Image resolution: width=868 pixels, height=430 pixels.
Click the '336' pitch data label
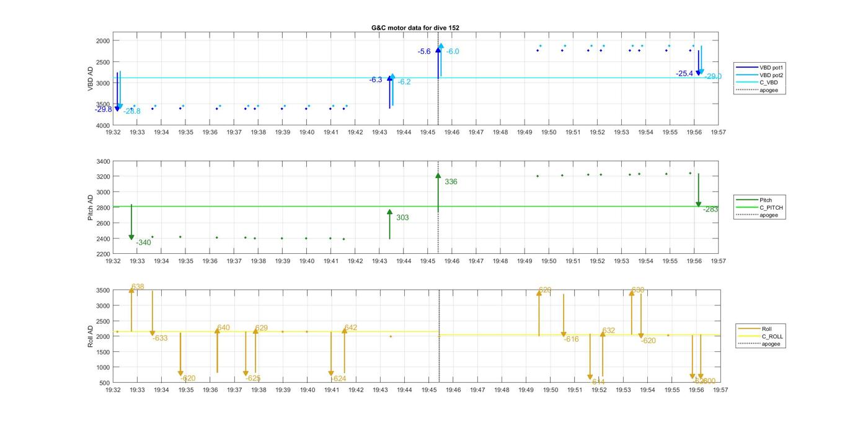[451, 182]
